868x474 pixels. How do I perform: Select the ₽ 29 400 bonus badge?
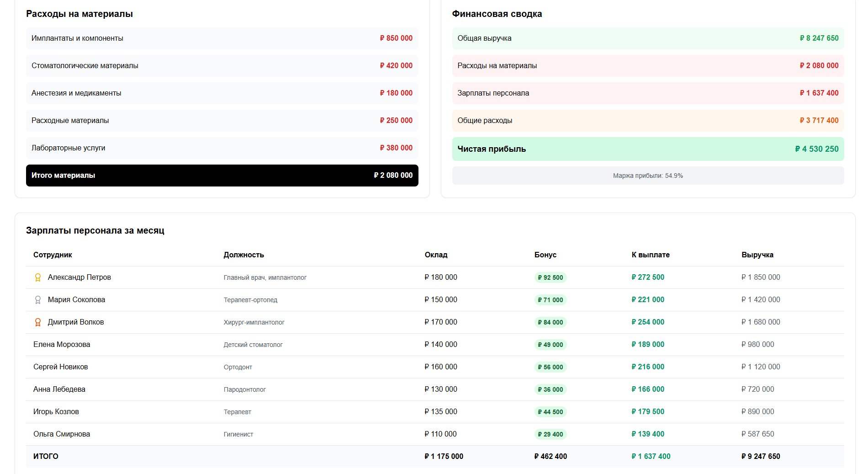pyautogui.click(x=550, y=434)
